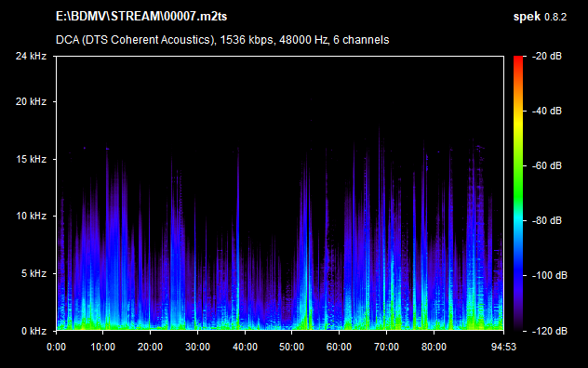Click the -120 dB scale label
588x368 pixels.
550,331
